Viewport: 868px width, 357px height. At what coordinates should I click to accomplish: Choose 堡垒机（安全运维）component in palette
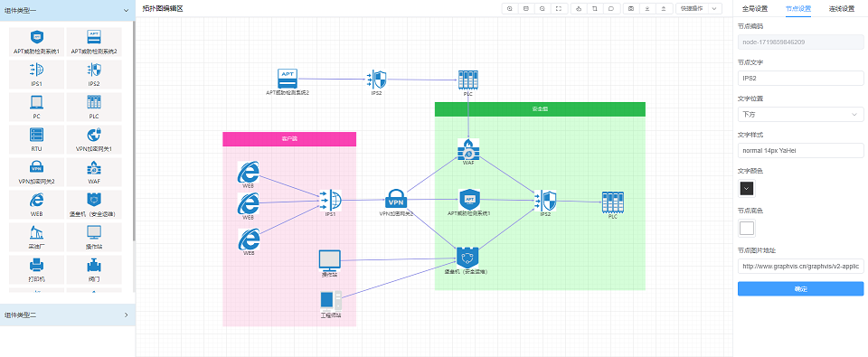tap(94, 205)
